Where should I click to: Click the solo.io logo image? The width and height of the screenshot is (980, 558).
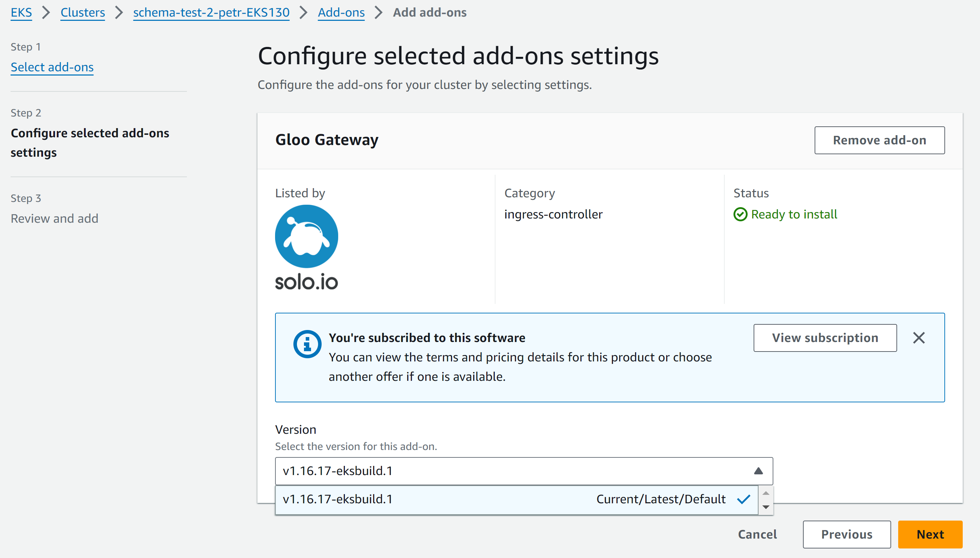306,247
